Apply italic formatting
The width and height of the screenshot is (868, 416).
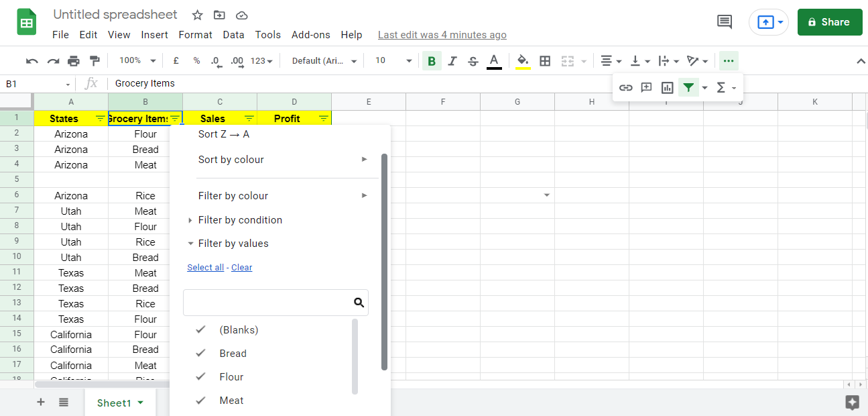(452, 61)
